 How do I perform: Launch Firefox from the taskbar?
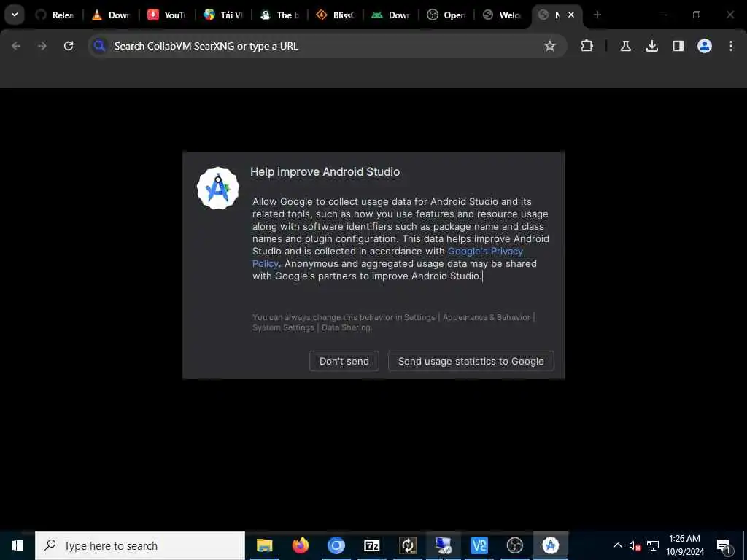tap(300, 545)
